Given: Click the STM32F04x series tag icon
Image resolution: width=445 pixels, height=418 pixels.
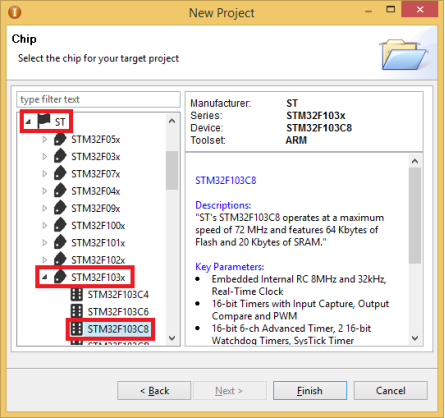Looking at the screenshot, I should click(x=60, y=191).
